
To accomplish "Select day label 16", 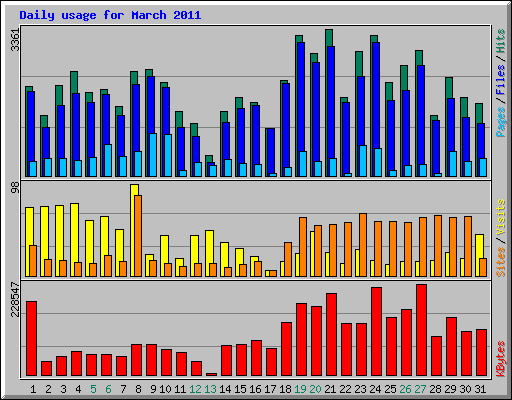I will click(255, 389).
